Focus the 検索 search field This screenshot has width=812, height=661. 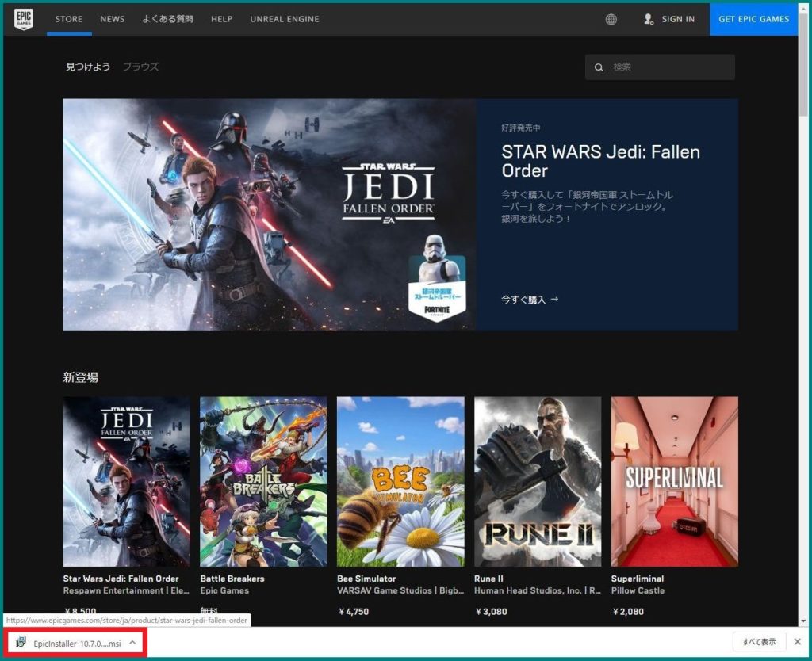[x=660, y=67]
